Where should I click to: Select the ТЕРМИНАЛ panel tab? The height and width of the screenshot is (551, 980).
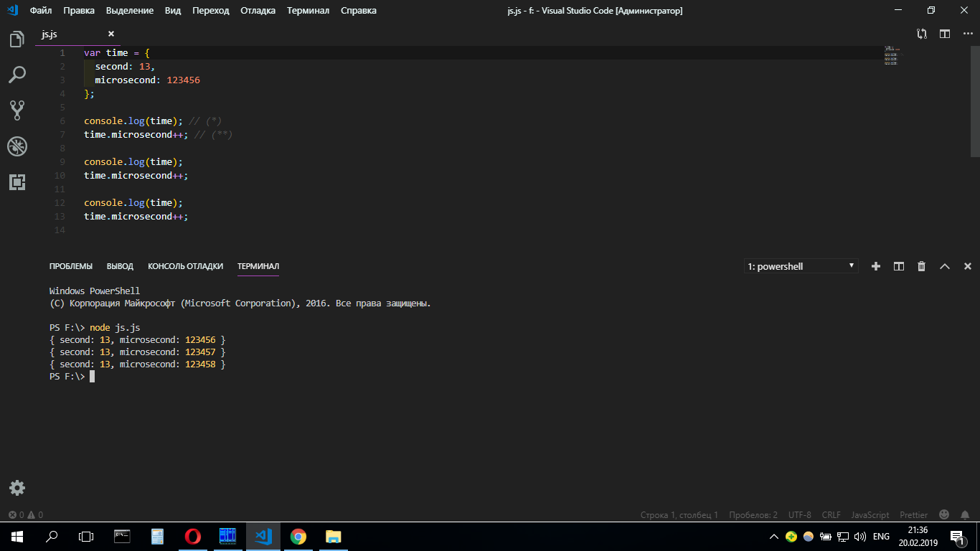click(258, 266)
